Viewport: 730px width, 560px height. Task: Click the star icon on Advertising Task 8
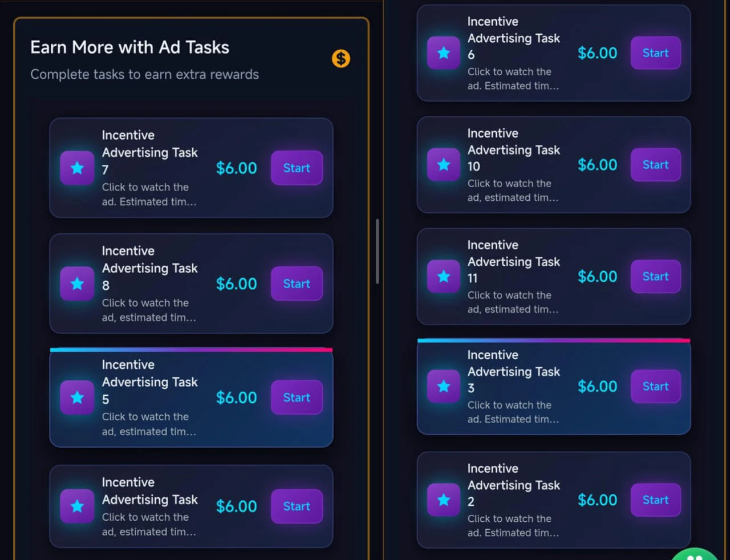[x=77, y=283]
